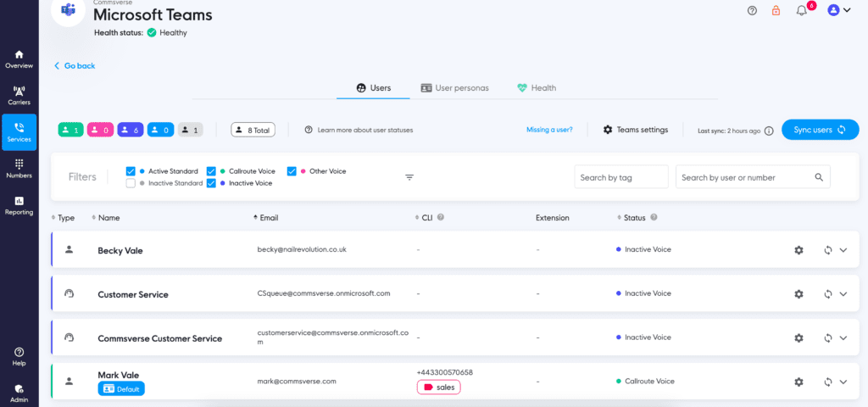Viewport: 868px width, 407px height.
Task: Open the notifications bell
Action: point(801,10)
